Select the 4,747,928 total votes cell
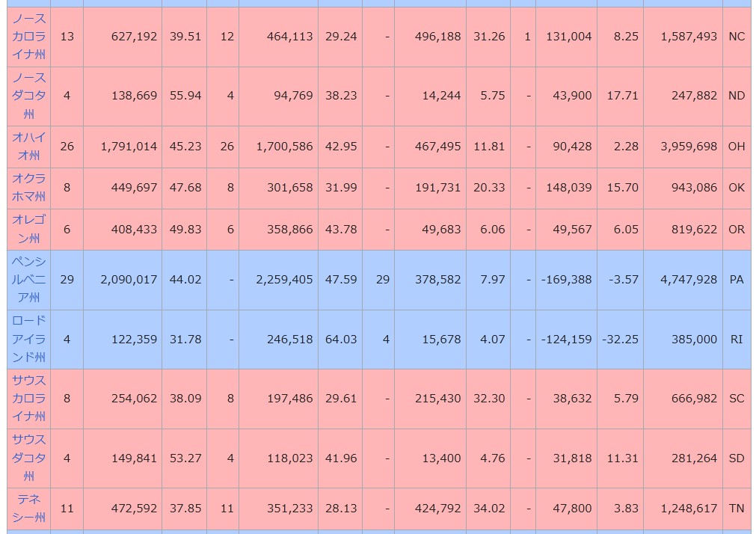 point(688,280)
